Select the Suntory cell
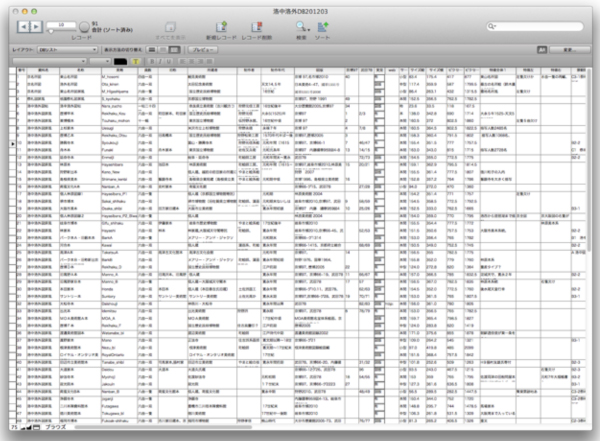 coord(119,296)
